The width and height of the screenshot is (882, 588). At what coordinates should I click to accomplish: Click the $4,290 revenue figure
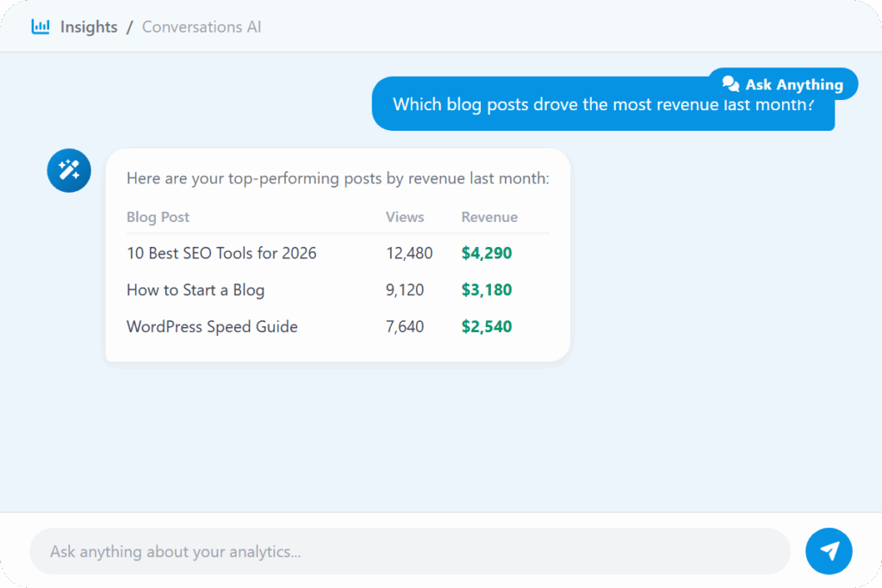coord(487,253)
